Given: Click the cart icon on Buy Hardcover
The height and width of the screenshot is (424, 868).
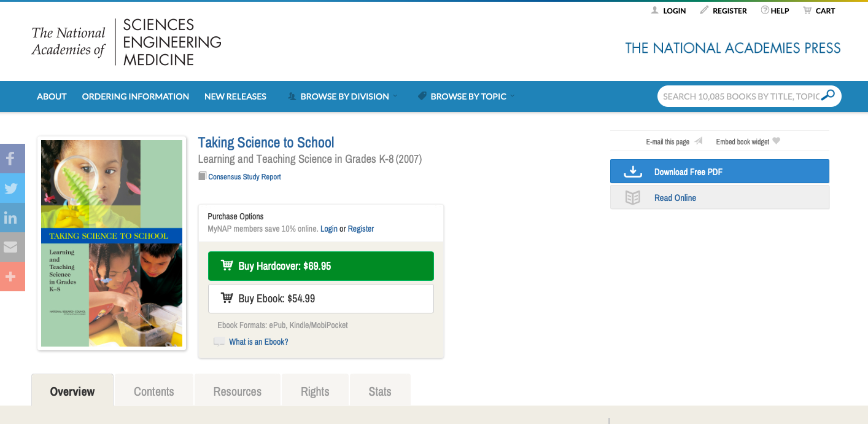Looking at the screenshot, I should (x=227, y=265).
